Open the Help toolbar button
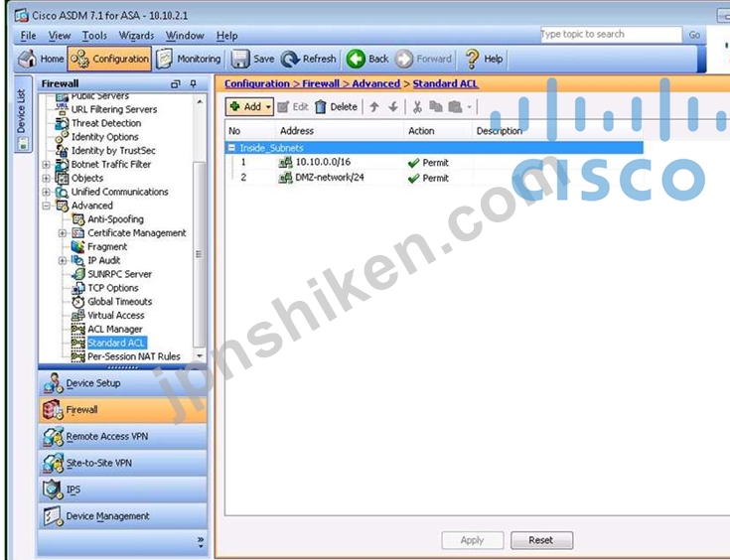Image resolution: width=730 pixels, height=560 pixels. pos(485,59)
